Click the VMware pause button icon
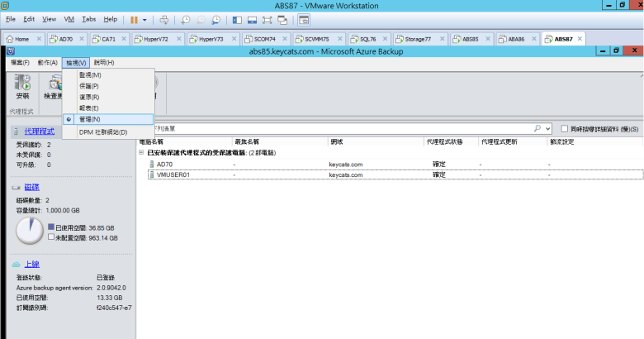 (x=134, y=19)
